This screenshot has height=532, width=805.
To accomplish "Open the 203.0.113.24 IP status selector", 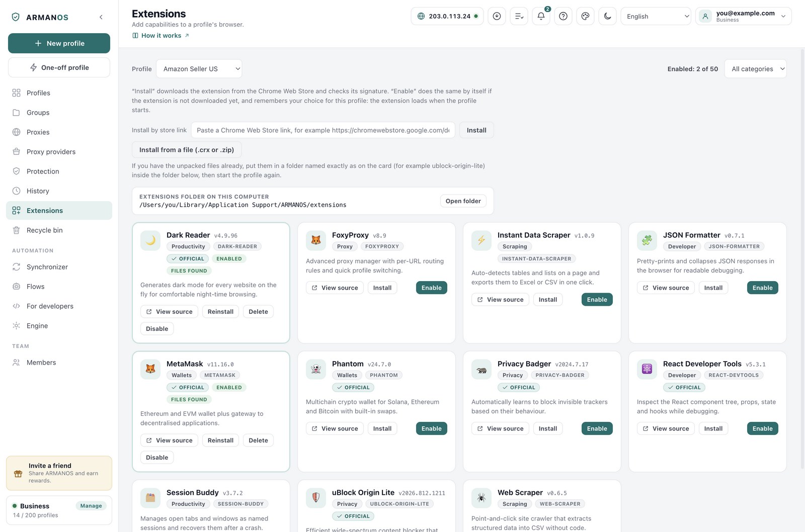I will [447, 16].
